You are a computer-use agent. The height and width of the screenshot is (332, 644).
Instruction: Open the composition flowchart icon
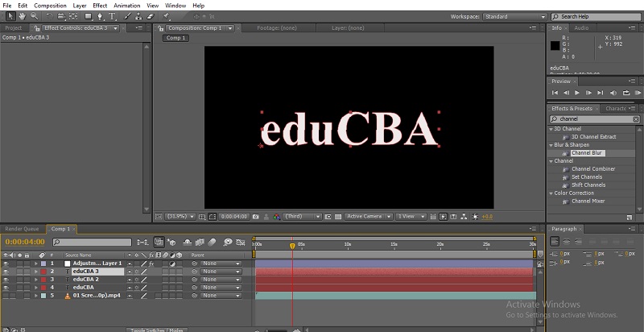[x=464, y=217]
